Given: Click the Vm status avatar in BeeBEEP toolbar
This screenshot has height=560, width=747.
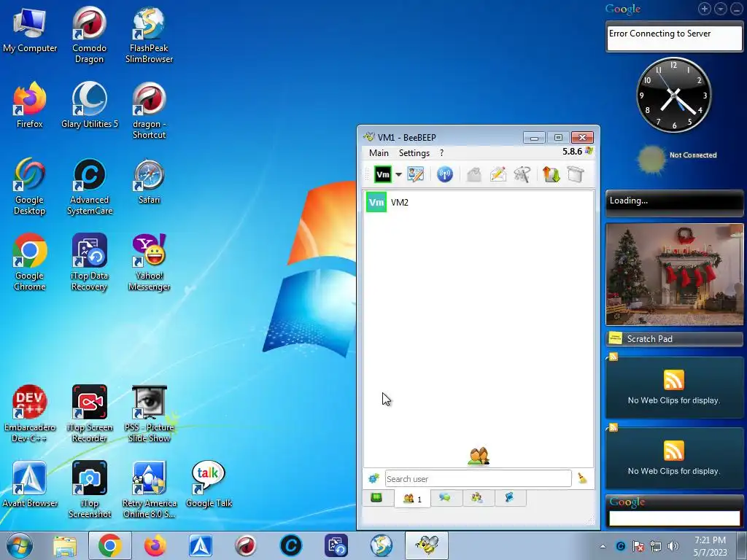Looking at the screenshot, I should pos(383,174).
